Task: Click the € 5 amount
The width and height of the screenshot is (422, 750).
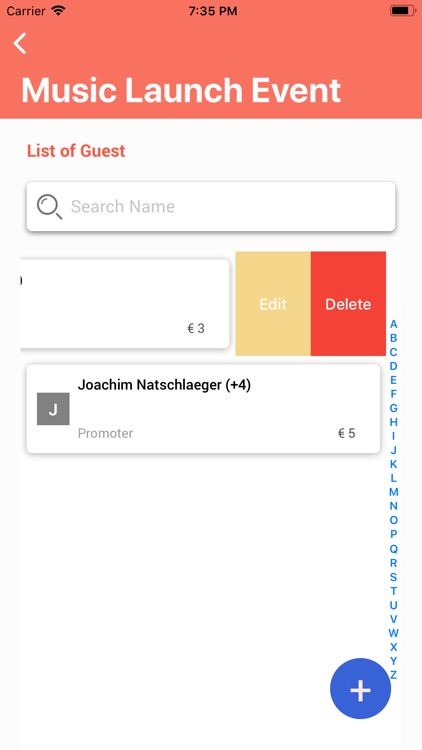Action: pyautogui.click(x=346, y=433)
